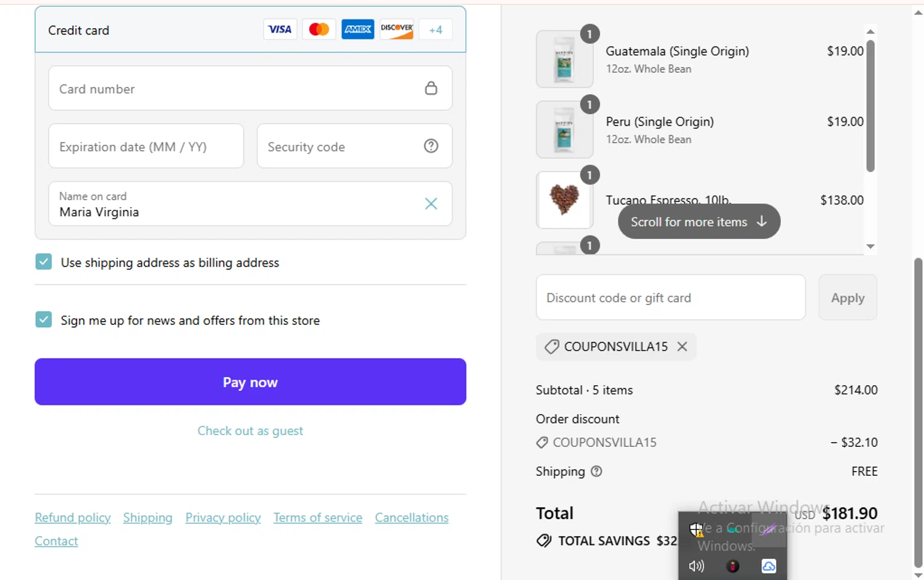Toggle Use shipping address as billing address
This screenshot has width=924, height=580.
(x=44, y=262)
